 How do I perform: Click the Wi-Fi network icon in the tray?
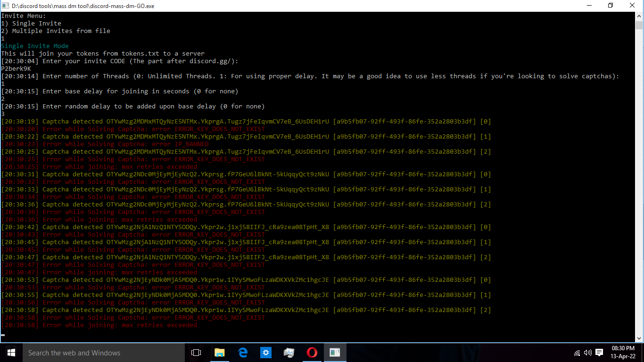tap(577, 353)
